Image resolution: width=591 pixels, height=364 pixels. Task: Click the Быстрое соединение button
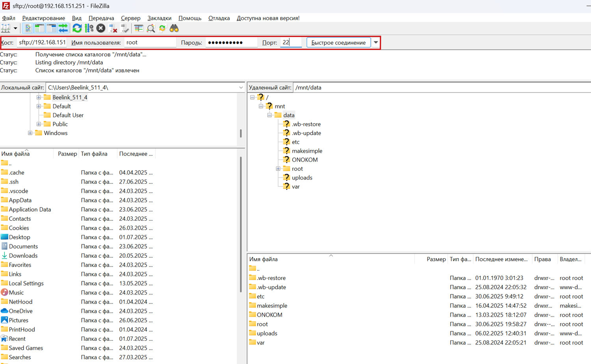coord(338,42)
